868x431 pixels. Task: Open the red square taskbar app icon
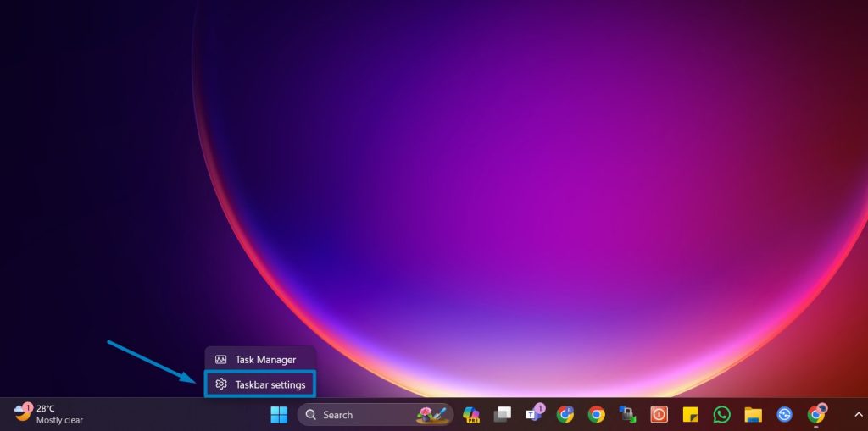(x=659, y=415)
